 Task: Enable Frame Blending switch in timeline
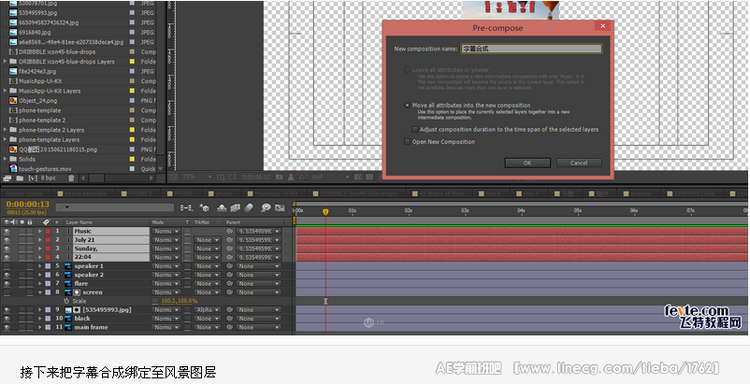235,208
